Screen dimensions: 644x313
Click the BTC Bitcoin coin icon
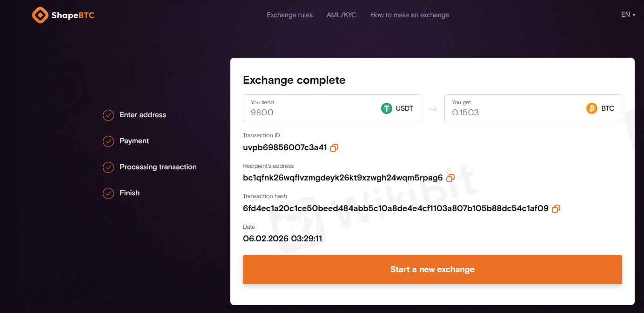pos(592,108)
